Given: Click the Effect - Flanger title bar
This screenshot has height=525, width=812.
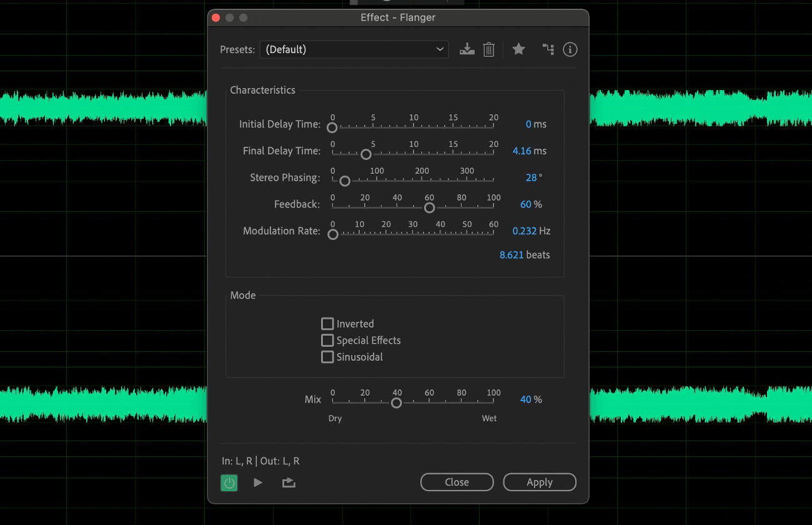Looking at the screenshot, I should click(x=398, y=17).
